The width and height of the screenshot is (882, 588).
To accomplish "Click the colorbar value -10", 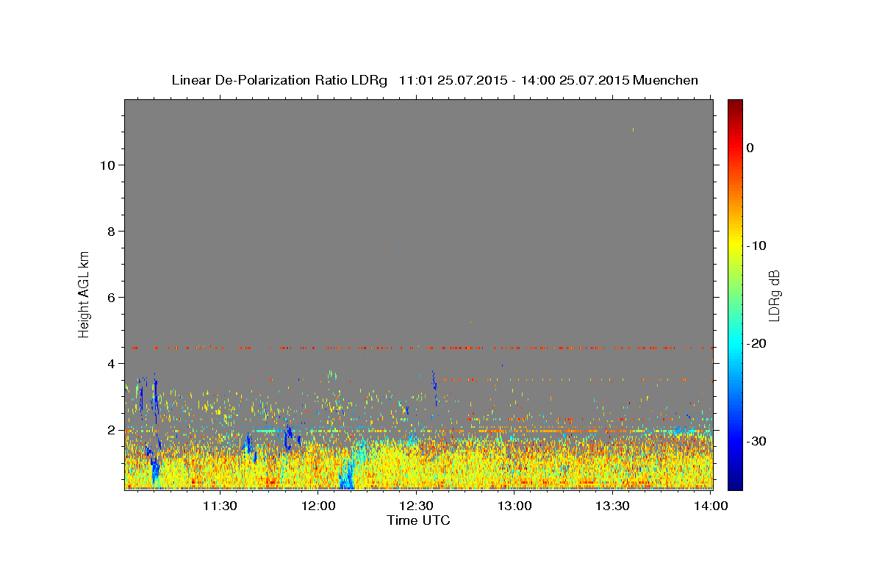I will click(758, 245).
